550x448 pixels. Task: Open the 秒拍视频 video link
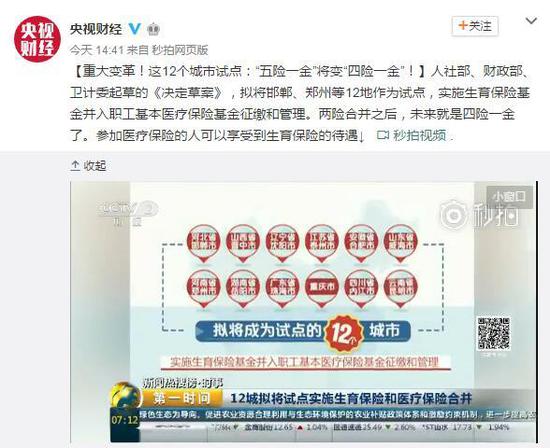point(420,135)
